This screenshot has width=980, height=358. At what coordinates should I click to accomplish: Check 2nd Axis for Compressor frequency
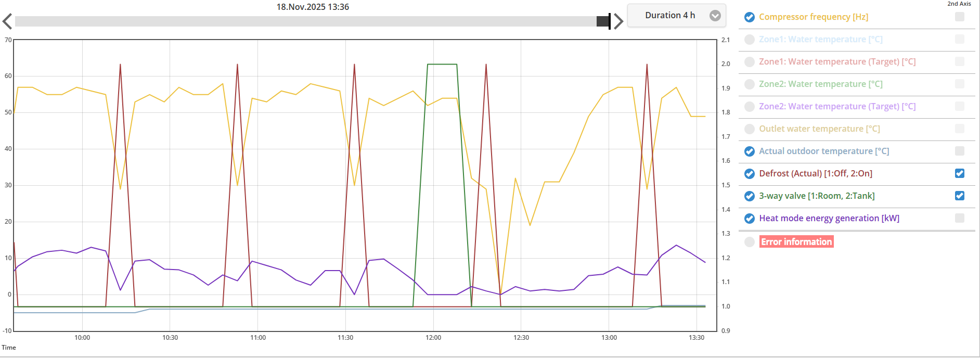(960, 17)
